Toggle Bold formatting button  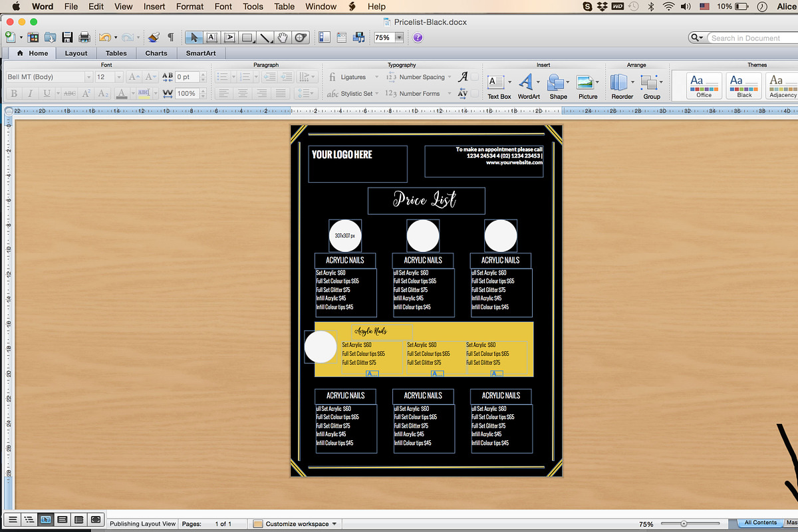pyautogui.click(x=14, y=94)
